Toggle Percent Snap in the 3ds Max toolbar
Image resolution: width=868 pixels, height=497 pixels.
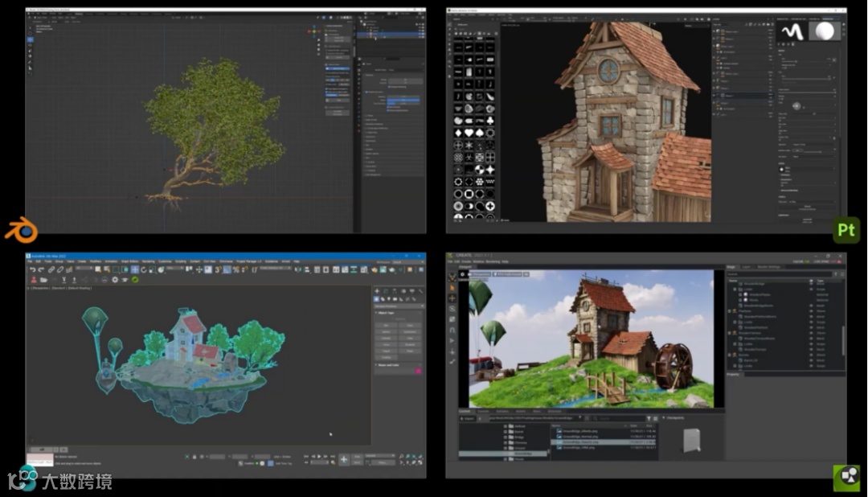[235, 269]
